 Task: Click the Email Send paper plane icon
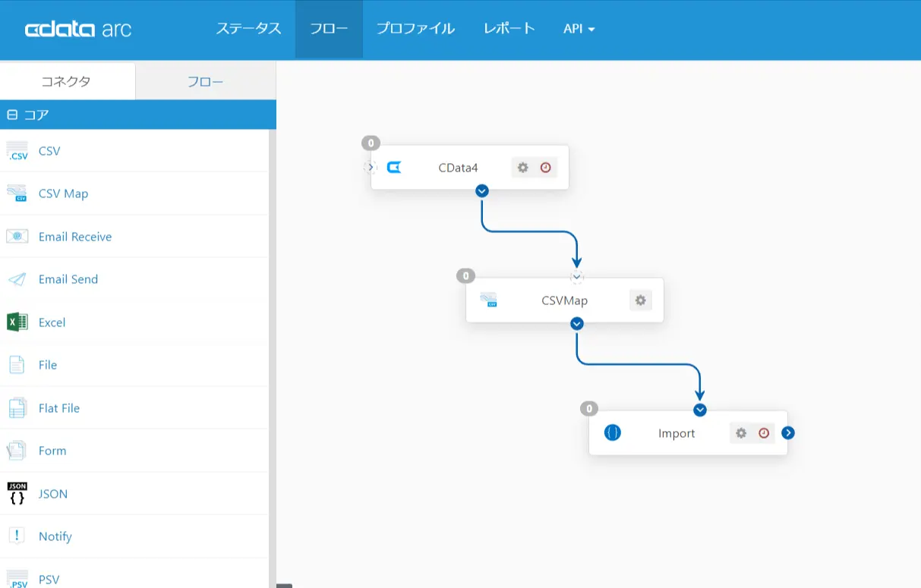[x=17, y=279]
